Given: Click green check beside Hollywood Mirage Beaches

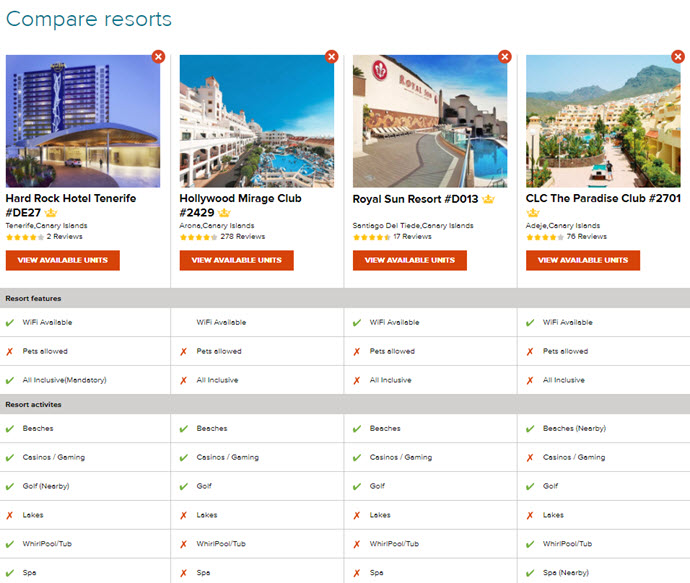Looking at the screenshot, I should click(x=184, y=429).
